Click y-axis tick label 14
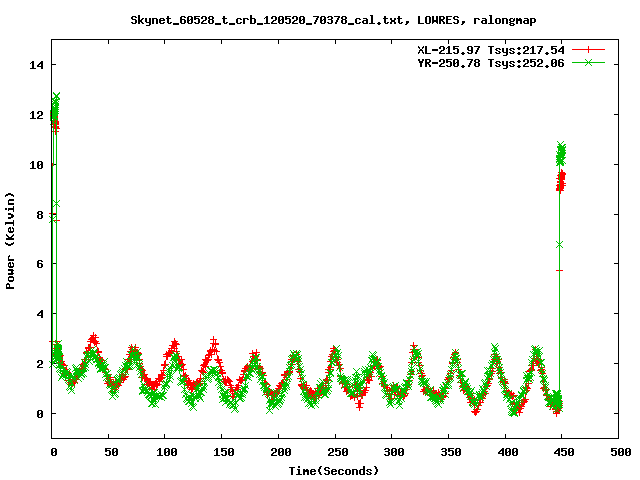640x480 pixels. [36, 65]
